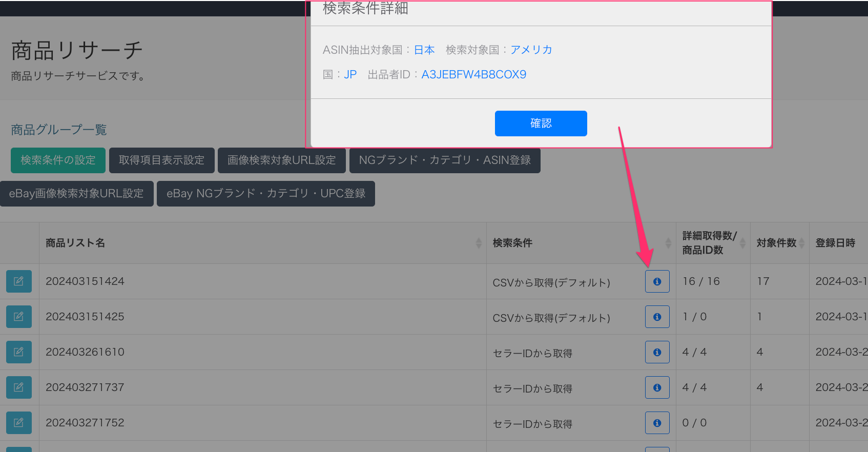This screenshot has width=868, height=452.
Task: Click list name 202403151425
Action: point(85,317)
